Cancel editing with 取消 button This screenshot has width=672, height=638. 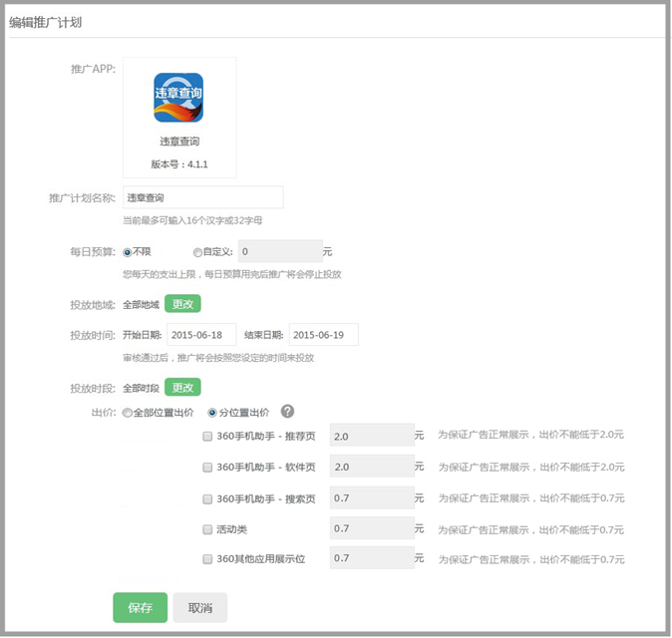point(200,607)
